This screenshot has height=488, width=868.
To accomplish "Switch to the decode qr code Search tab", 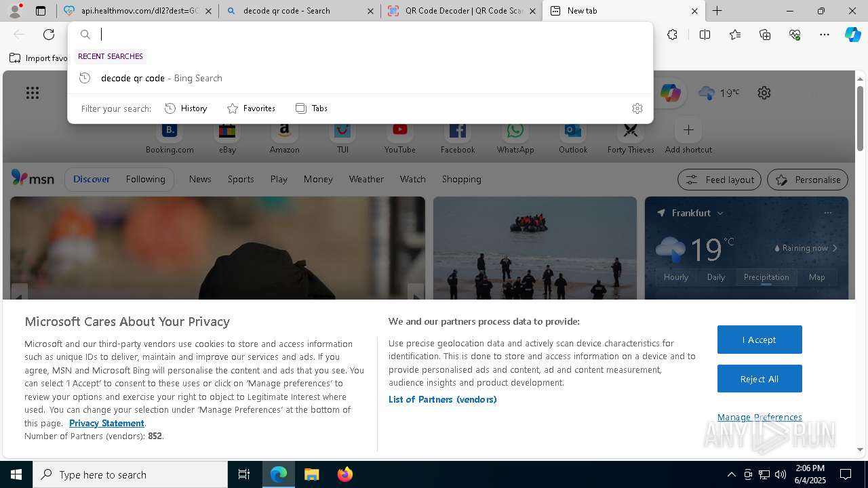I will pyautogui.click(x=300, y=11).
